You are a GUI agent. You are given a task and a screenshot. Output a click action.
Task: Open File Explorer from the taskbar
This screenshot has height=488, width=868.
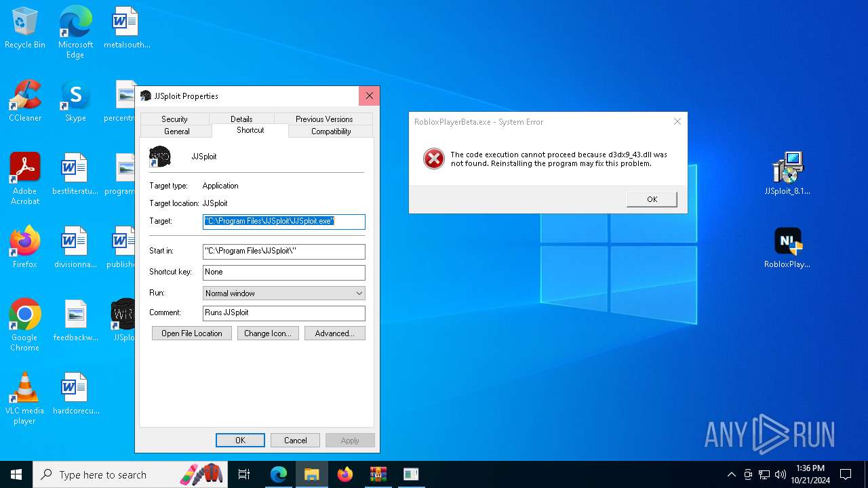[x=312, y=474]
